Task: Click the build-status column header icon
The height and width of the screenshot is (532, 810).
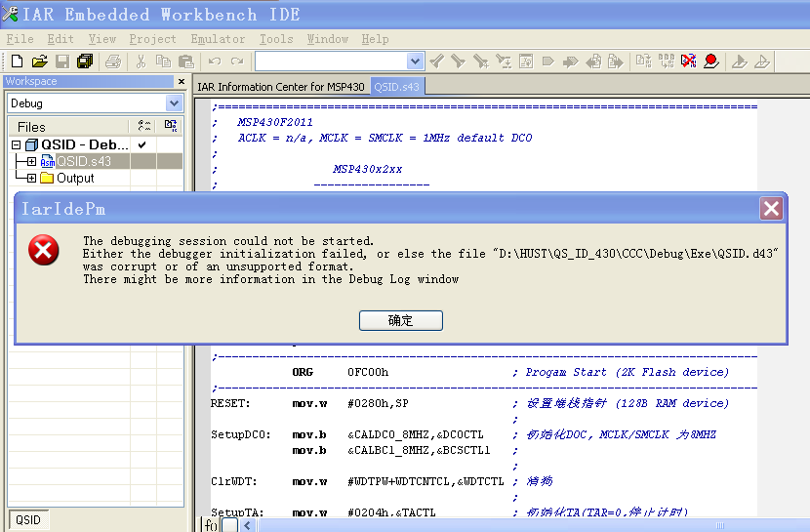Action: tap(171, 126)
